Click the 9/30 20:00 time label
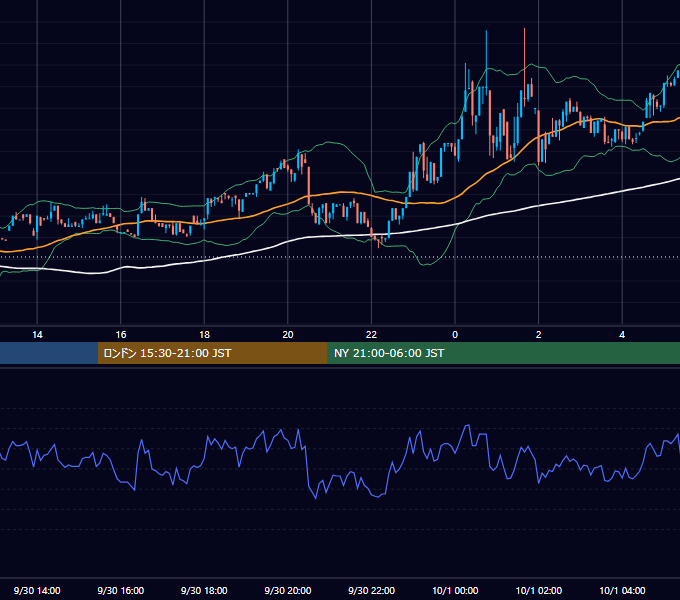The image size is (680, 600). click(288, 590)
